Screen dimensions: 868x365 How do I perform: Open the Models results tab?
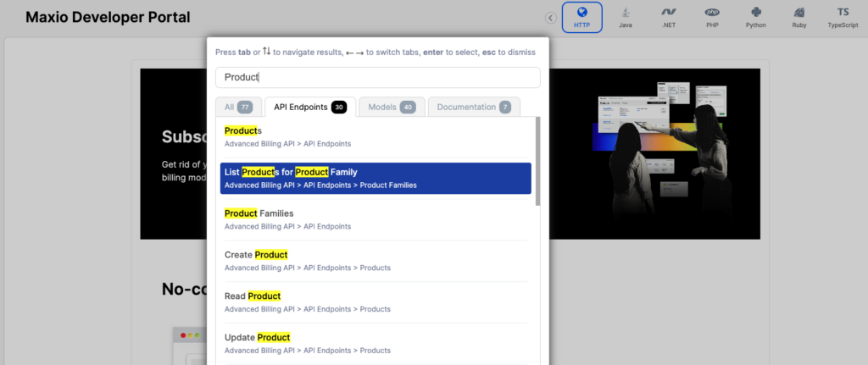tap(391, 107)
